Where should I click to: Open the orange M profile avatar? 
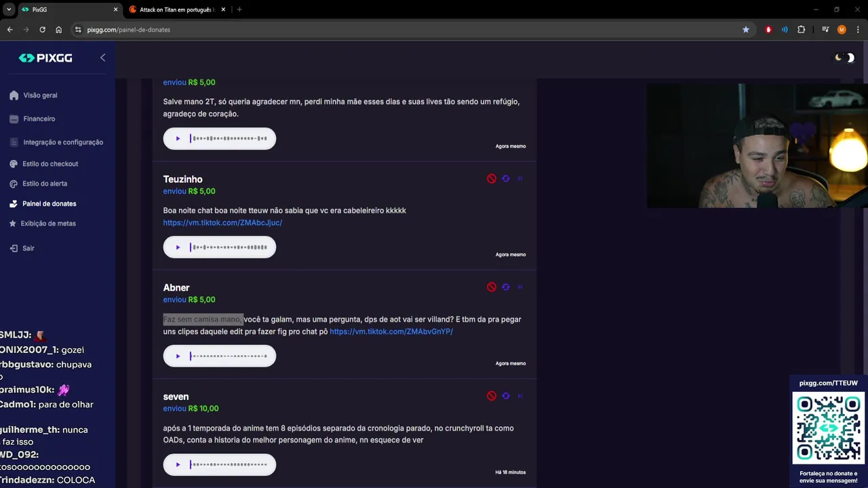tap(842, 30)
